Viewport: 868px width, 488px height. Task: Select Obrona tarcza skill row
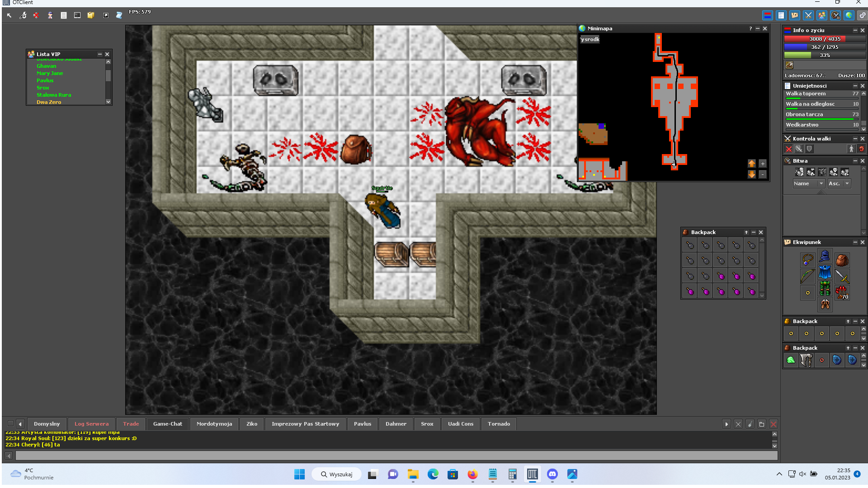point(822,115)
